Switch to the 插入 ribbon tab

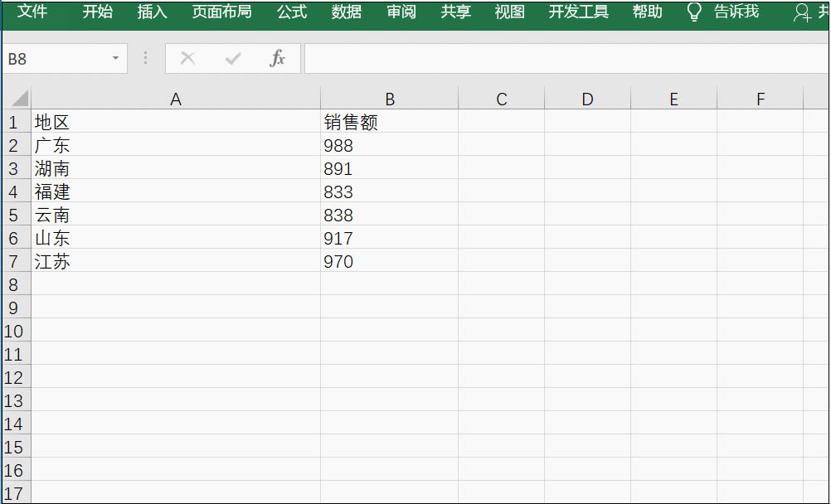[151, 12]
